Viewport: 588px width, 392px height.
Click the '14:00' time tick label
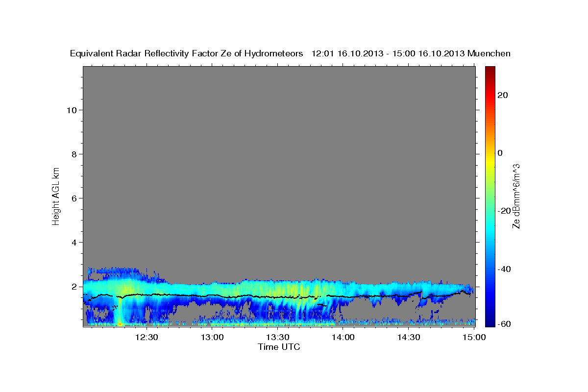(x=343, y=337)
